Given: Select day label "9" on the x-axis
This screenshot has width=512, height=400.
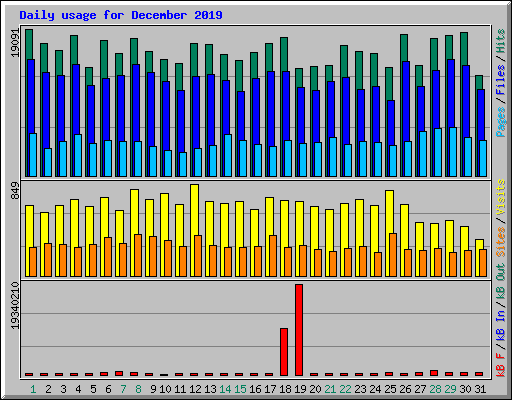Looking at the screenshot, I should pos(153,389).
